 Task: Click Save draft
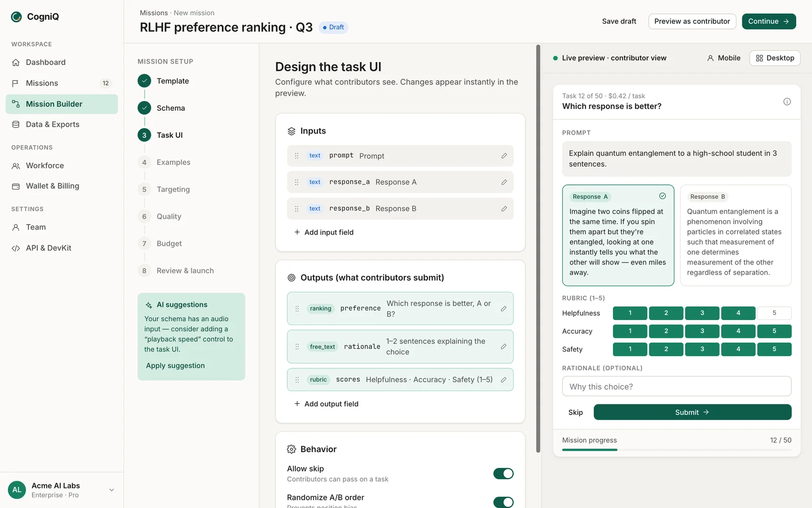click(619, 21)
